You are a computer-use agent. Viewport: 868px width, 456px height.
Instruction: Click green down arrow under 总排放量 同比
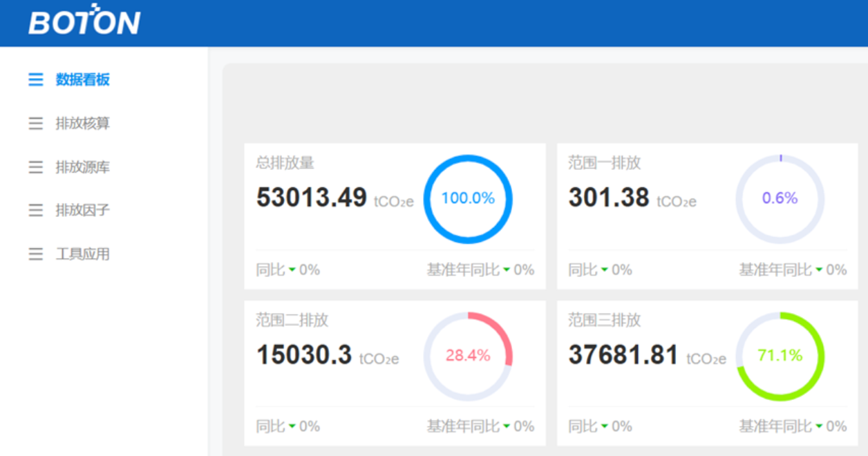point(292,270)
